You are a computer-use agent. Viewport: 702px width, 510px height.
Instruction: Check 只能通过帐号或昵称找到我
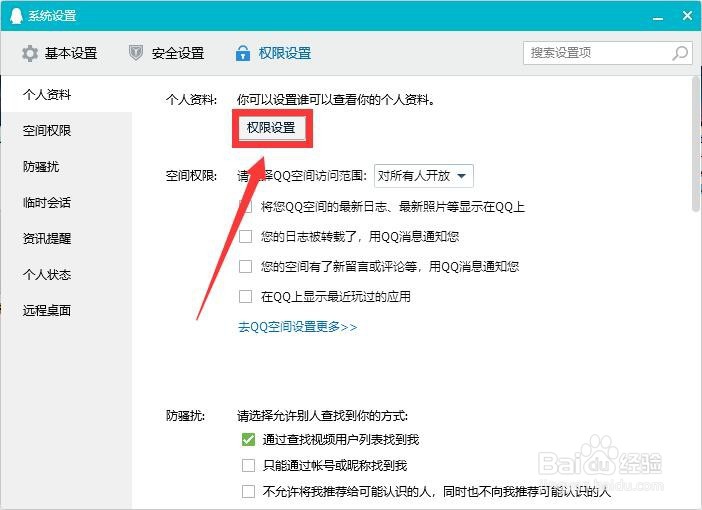point(248,465)
